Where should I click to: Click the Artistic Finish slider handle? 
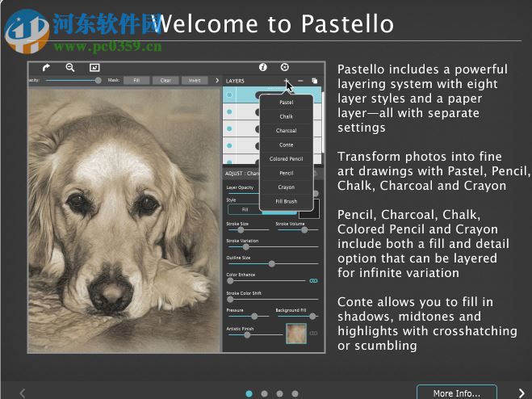(247, 335)
